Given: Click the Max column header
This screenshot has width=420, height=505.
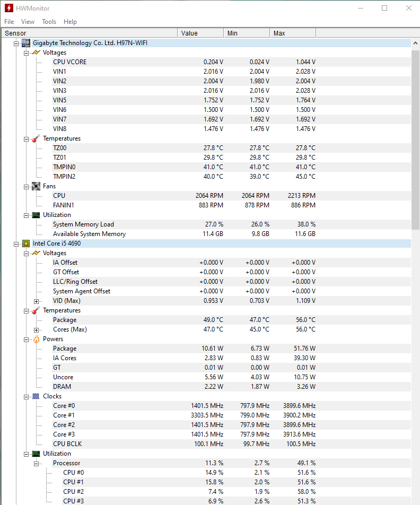Looking at the screenshot, I should [x=293, y=33].
